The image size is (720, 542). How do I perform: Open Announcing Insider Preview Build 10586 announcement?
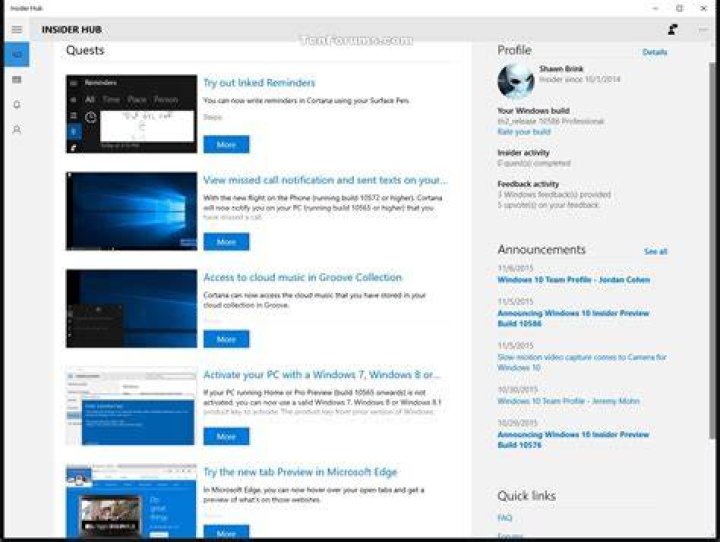click(x=574, y=318)
